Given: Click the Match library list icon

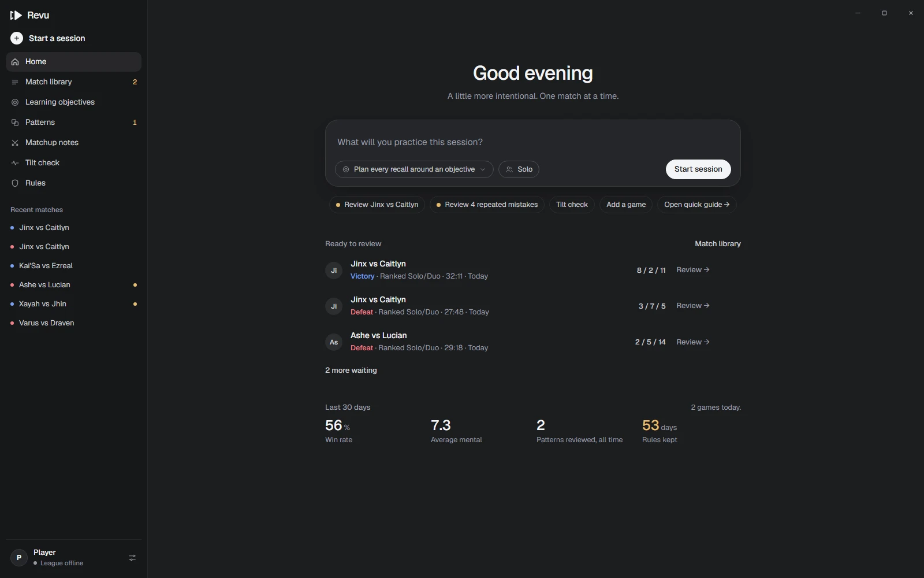Looking at the screenshot, I should (15, 82).
